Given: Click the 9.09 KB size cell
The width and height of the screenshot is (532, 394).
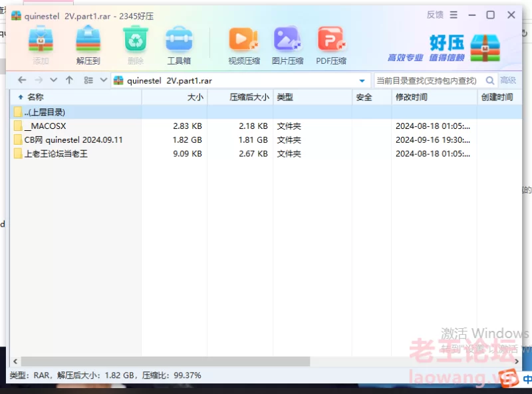Looking at the screenshot, I should point(188,153).
